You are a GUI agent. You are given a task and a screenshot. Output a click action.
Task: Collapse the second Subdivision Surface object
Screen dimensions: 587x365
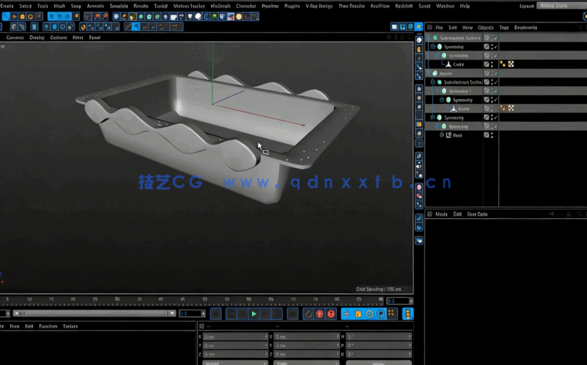click(433, 82)
